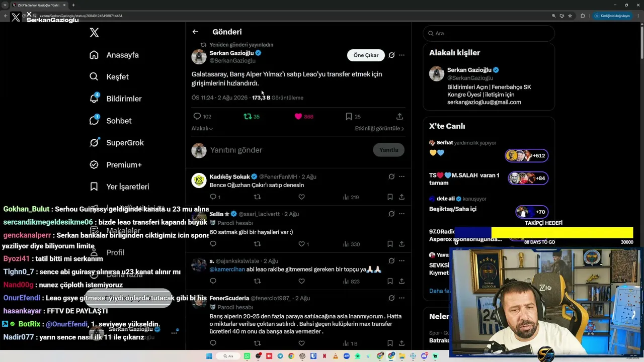The image size is (644, 362).
Task: Open Sohbet messages
Action: (110, 121)
